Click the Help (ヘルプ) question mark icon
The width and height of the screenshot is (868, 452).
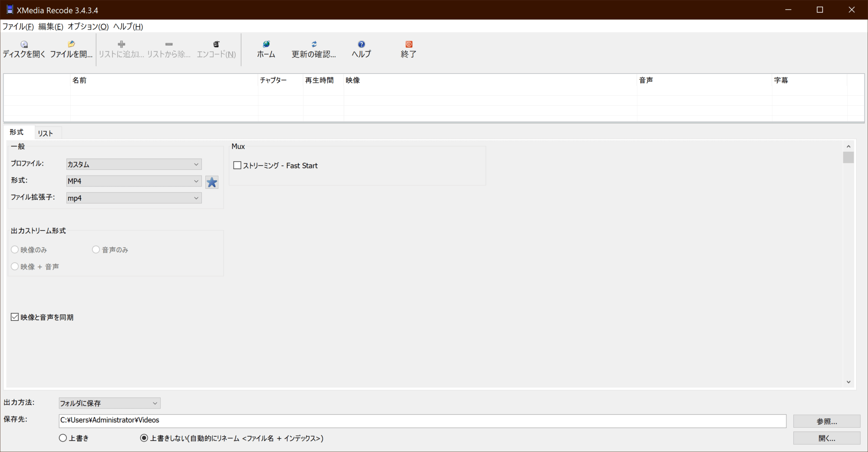[361, 44]
